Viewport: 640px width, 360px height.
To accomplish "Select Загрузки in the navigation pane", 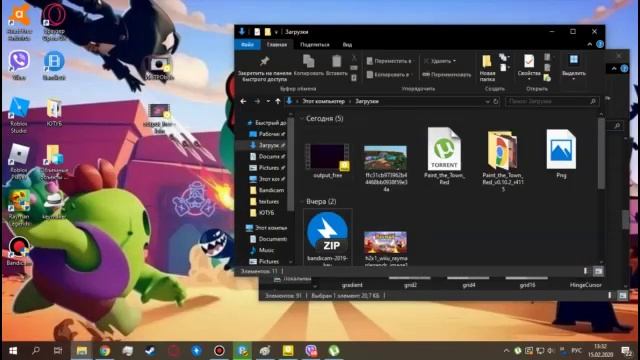I will (267, 145).
